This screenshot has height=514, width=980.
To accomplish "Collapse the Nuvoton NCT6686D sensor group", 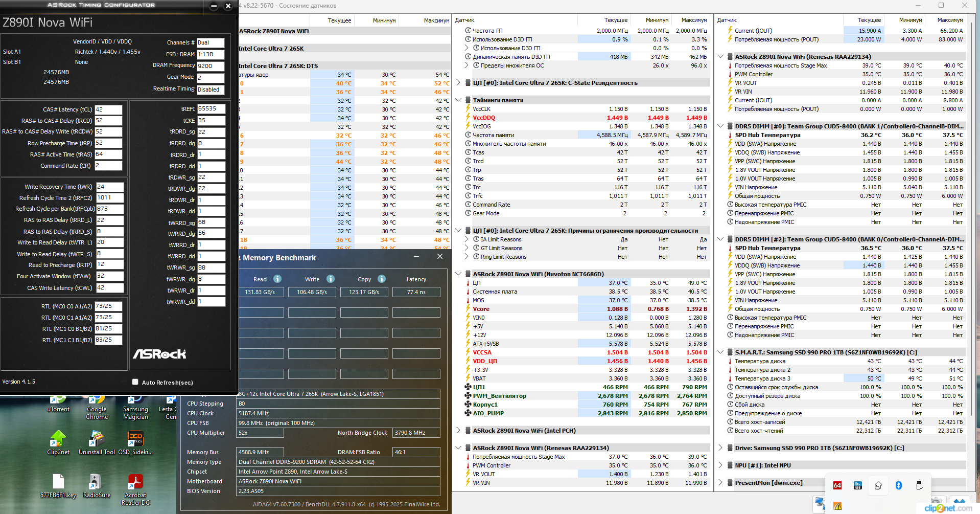I will click(458, 274).
